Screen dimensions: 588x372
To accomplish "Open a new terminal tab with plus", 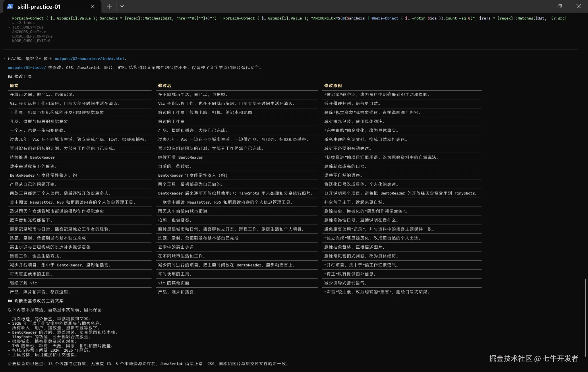I will 110,6.
